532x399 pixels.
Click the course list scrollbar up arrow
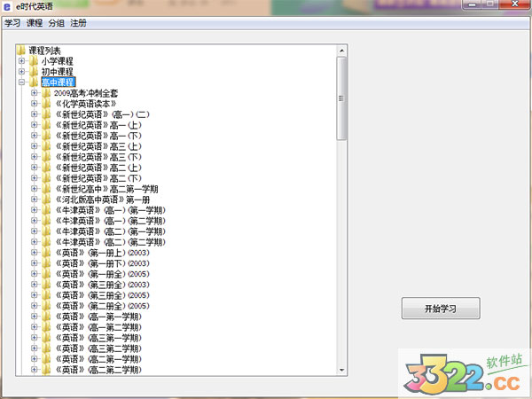pos(342,51)
